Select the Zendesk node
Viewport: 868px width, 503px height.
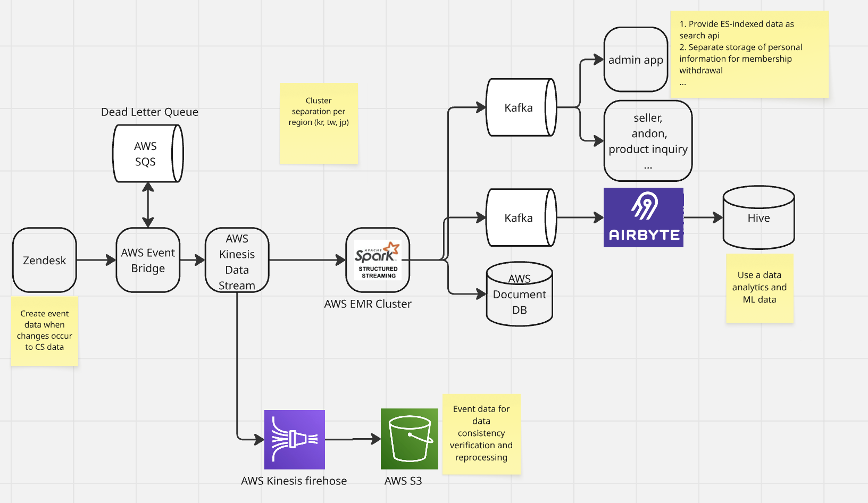tap(45, 260)
